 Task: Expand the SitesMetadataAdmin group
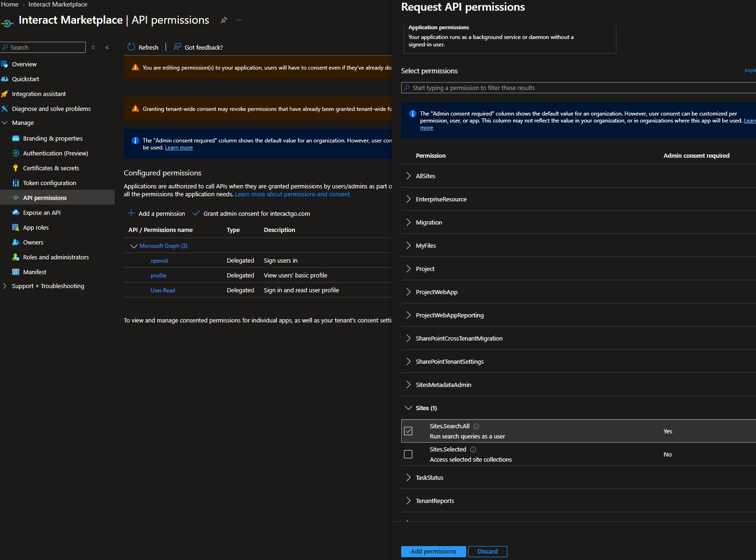[x=408, y=385]
